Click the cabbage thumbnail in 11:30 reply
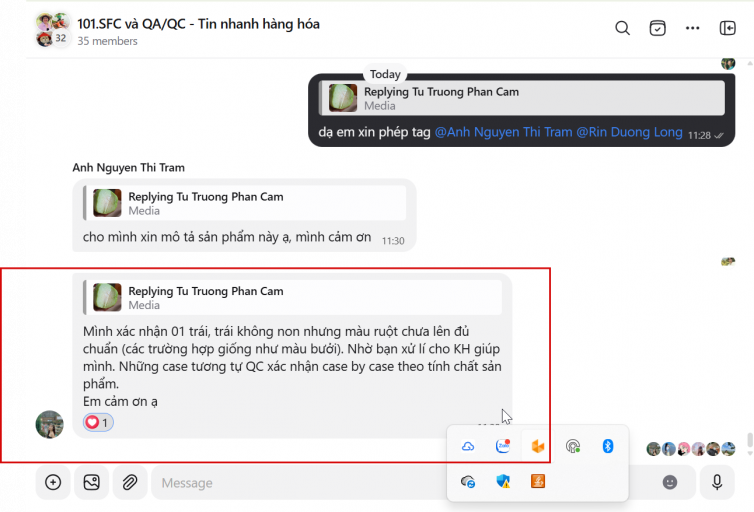 click(107, 203)
